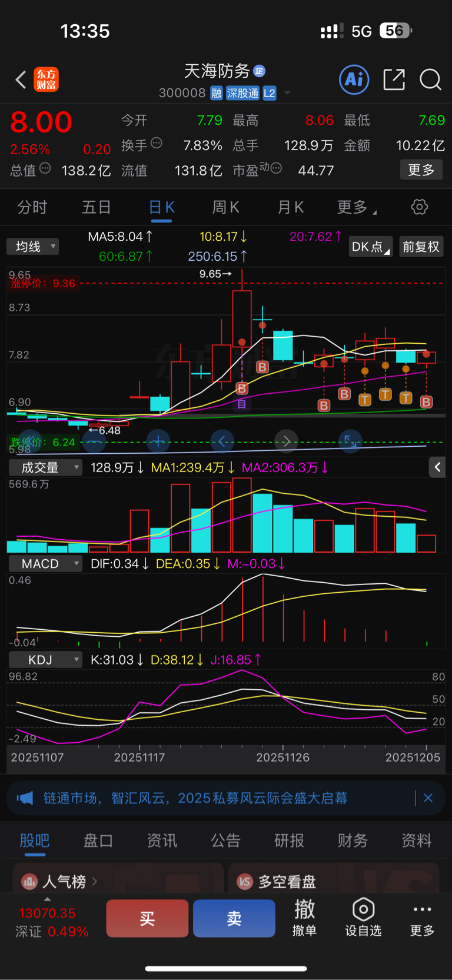Tap the share export icon
This screenshot has width=452, height=980.
coord(394,79)
